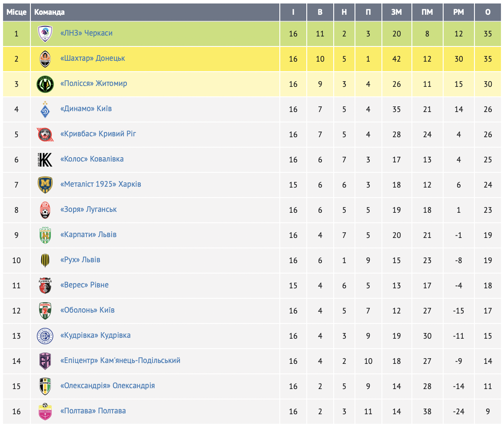Open the «Оболонь» Київ team link

pyautogui.click(x=87, y=310)
